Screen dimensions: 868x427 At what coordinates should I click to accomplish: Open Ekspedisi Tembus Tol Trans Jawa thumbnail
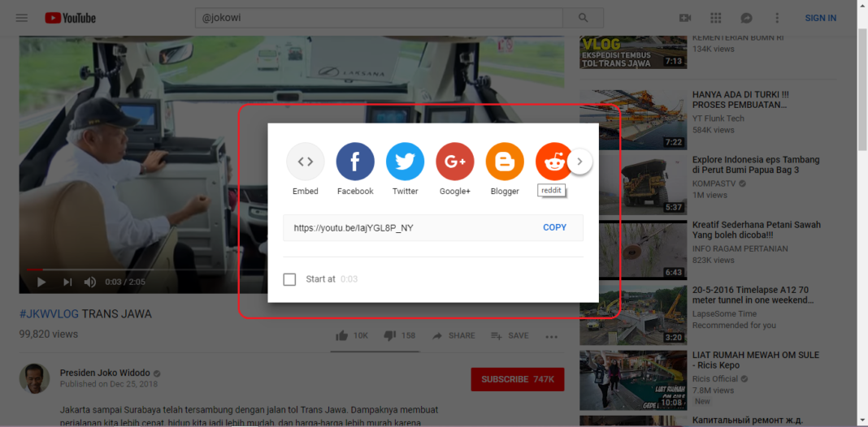[633, 52]
